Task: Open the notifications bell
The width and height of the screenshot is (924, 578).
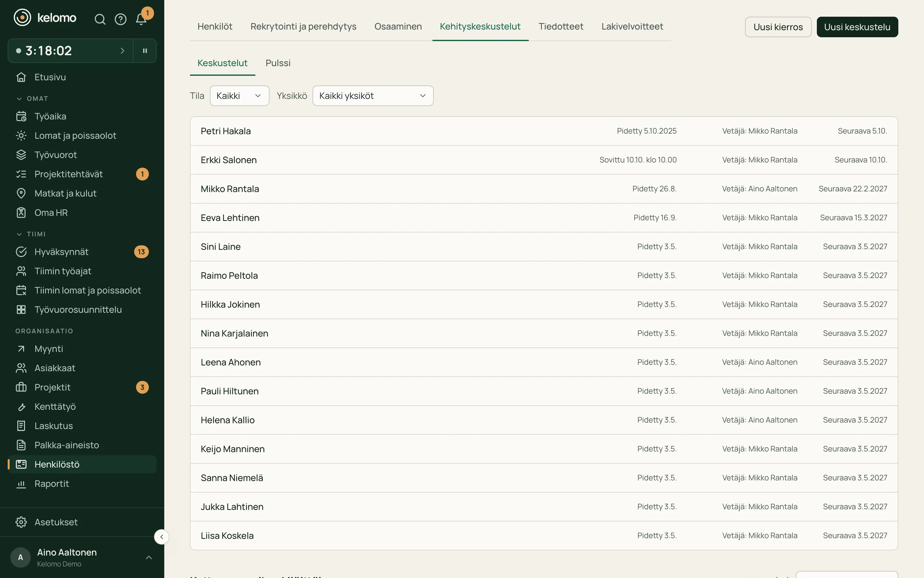Action: 141,19
